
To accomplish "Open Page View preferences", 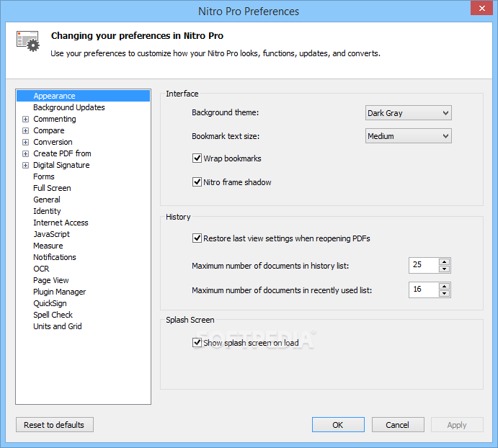I will tap(51, 280).
